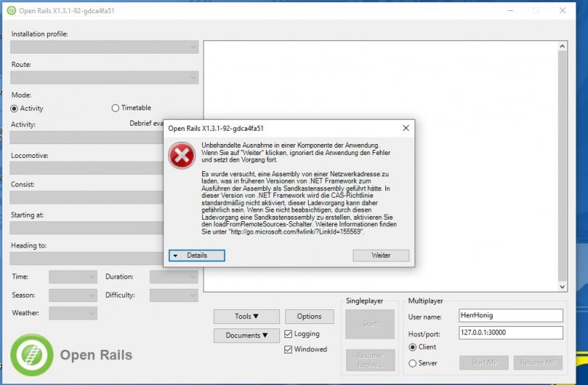Click the Options button
The width and height of the screenshot is (588, 385).
coord(309,317)
